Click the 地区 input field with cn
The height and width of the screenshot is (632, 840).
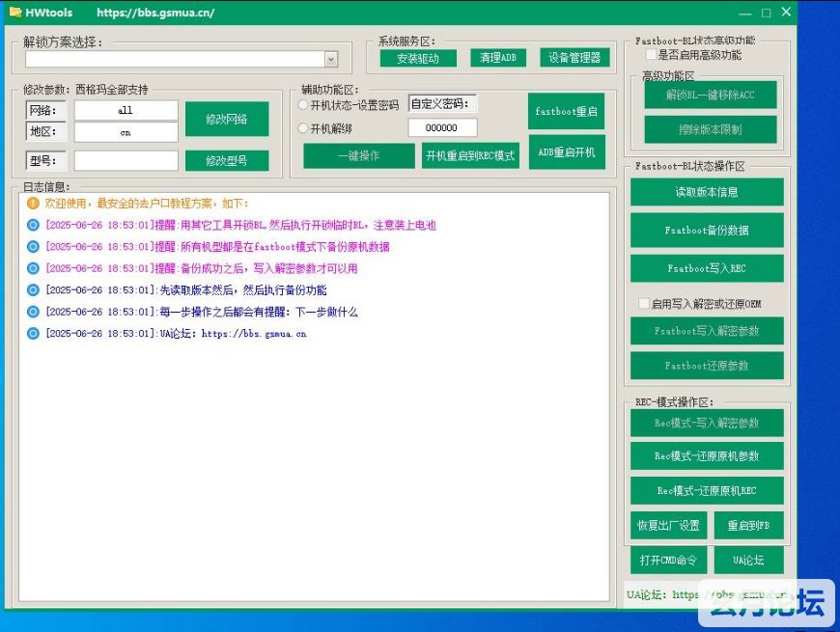(126, 132)
